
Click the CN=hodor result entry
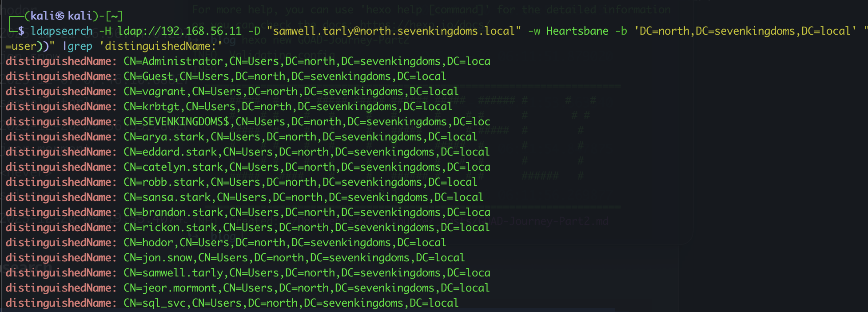[148, 243]
